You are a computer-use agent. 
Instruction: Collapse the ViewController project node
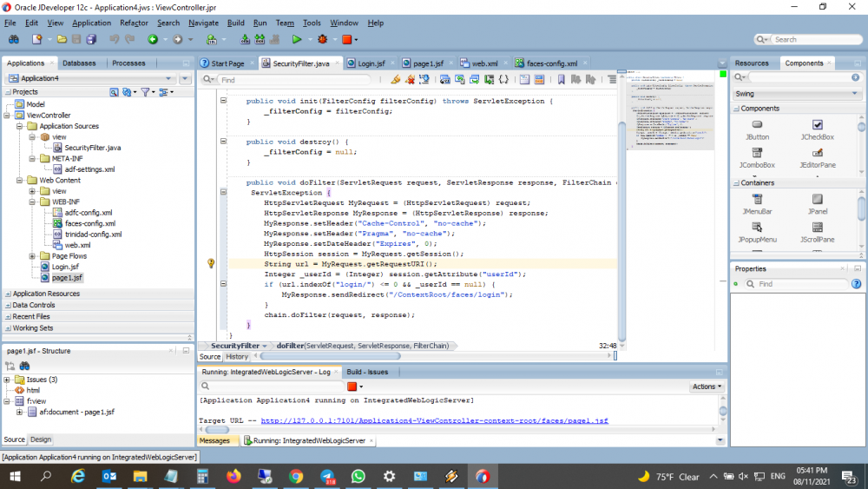coord(7,116)
